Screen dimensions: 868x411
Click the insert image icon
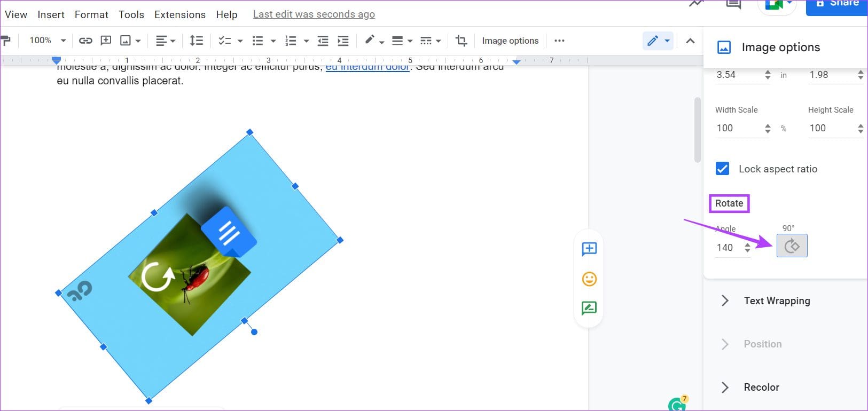coord(126,41)
